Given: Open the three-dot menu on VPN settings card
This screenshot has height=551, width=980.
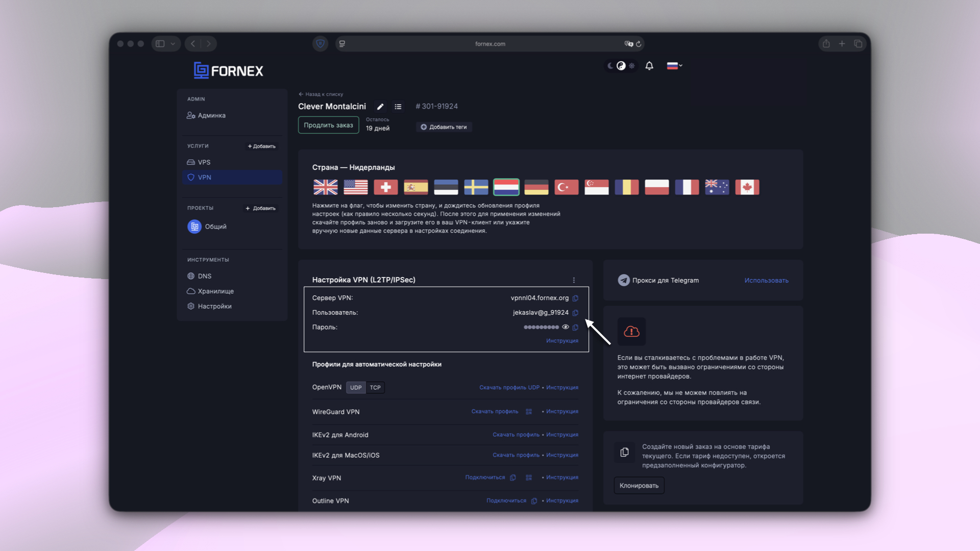Looking at the screenshot, I should pos(574,280).
